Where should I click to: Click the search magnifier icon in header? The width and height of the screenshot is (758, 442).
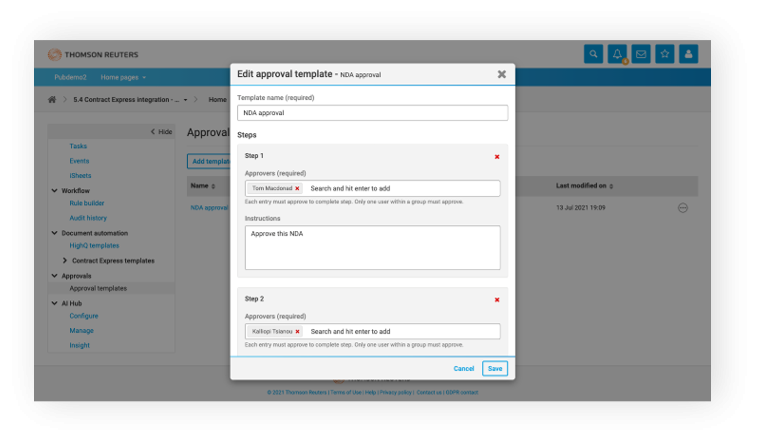[594, 54]
